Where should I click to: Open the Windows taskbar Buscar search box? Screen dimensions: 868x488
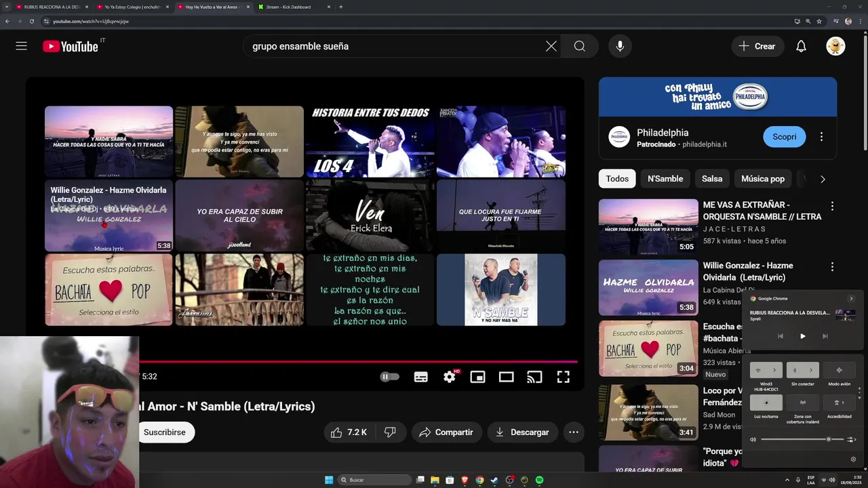tap(375, 480)
